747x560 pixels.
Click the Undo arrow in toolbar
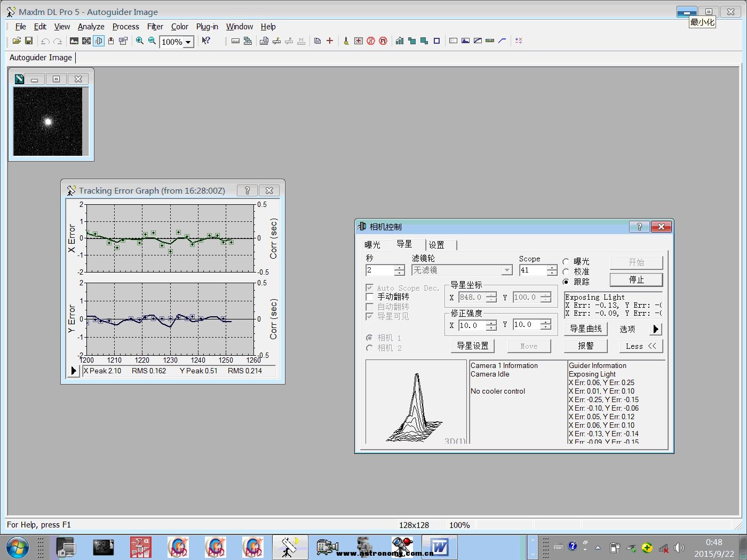(45, 41)
